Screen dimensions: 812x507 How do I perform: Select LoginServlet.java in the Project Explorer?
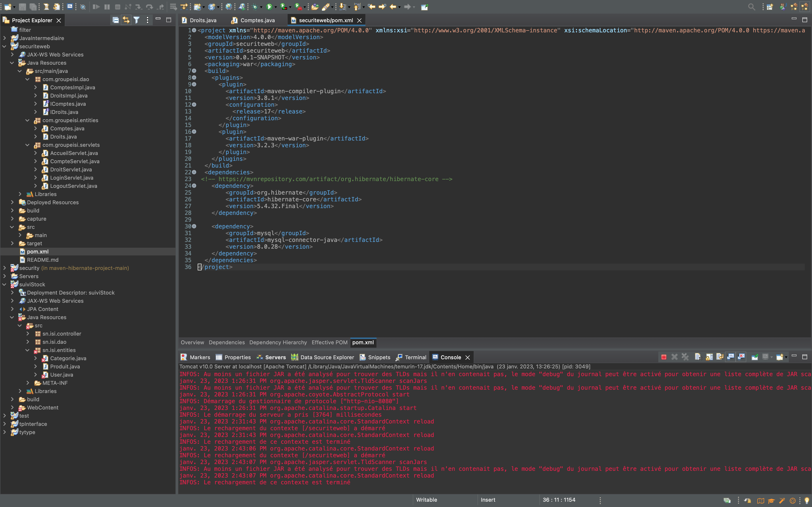pyautogui.click(x=72, y=178)
